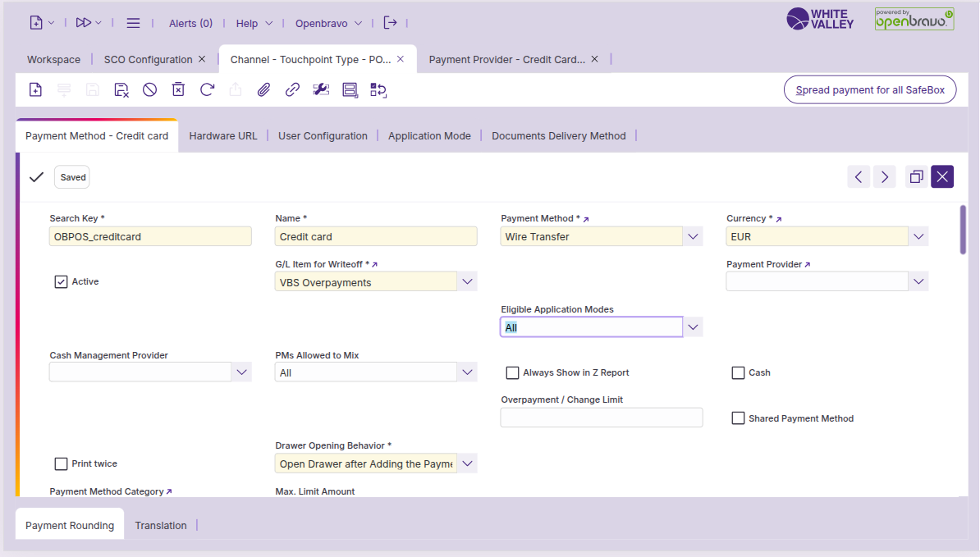
Task: Click the save and close icon
Action: click(x=121, y=90)
